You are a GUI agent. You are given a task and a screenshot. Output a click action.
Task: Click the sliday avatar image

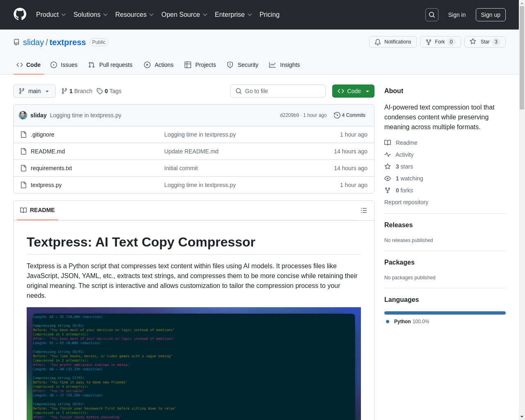point(23,115)
